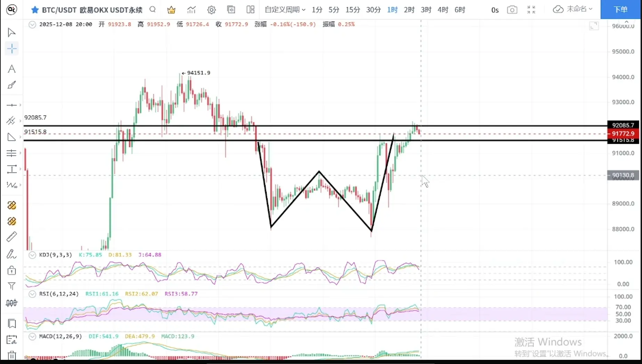Click the red 91772.9 current price tag

click(623, 133)
